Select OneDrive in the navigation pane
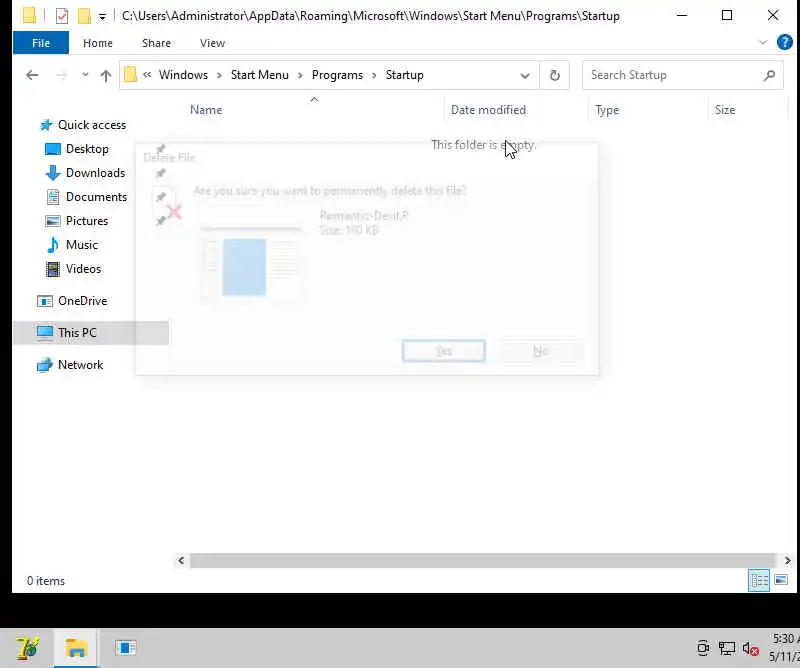This screenshot has width=800, height=668. coord(82,301)
